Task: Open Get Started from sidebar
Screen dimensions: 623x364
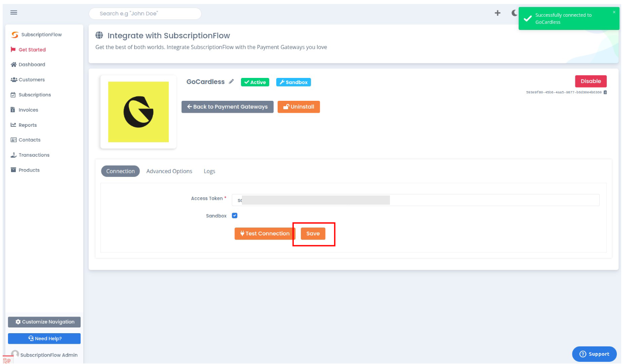Action: click(32, 50)
